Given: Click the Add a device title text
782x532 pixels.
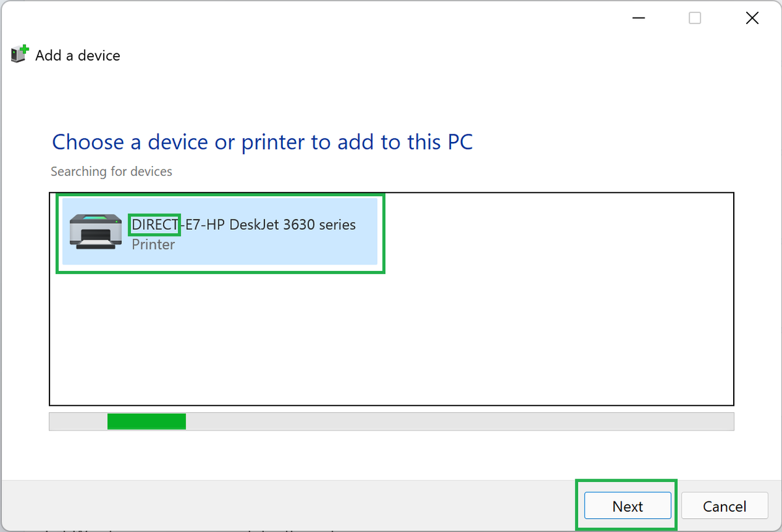Looking at the screenshot, I should pyautogui.click(x=78, y=55).
